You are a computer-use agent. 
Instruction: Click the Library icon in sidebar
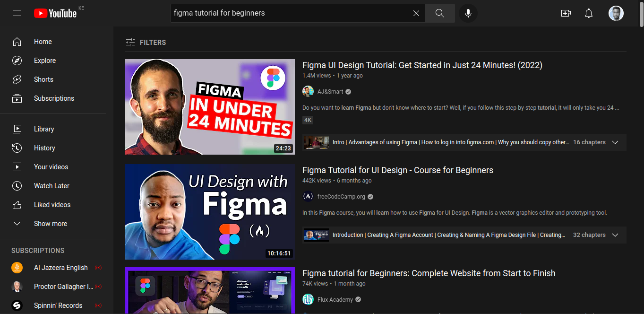pos(17,129)
